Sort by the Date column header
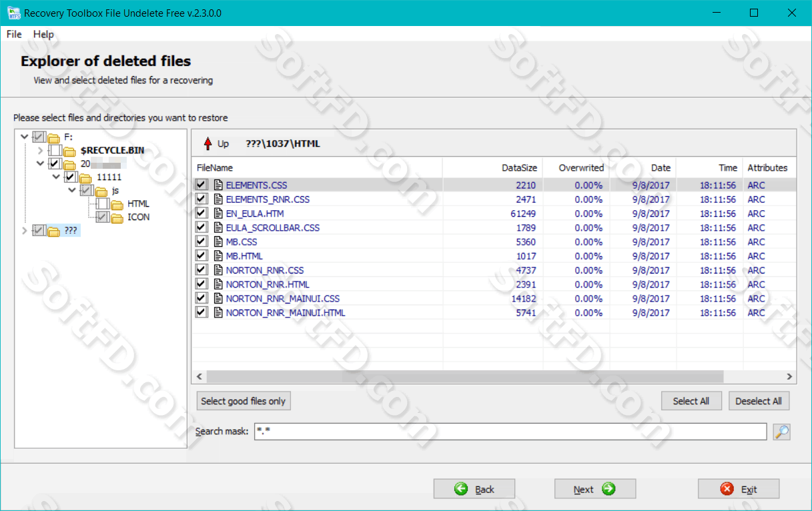 [x=643, y=167]
